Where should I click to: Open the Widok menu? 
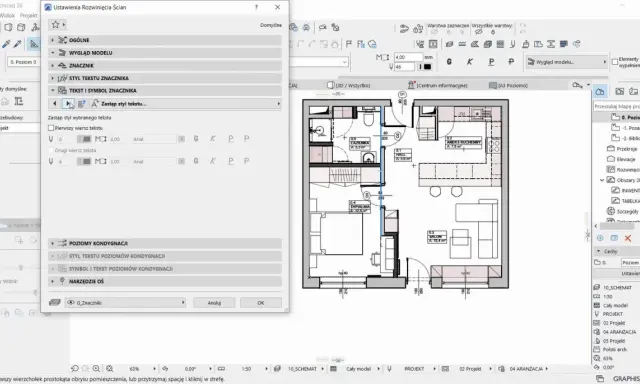[7, 16]
